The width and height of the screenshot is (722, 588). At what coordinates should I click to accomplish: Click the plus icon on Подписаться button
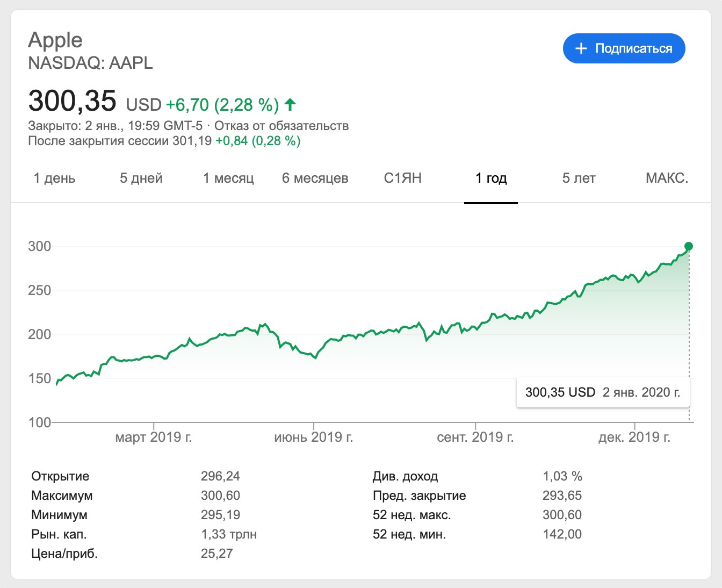(x=581, y=48)
